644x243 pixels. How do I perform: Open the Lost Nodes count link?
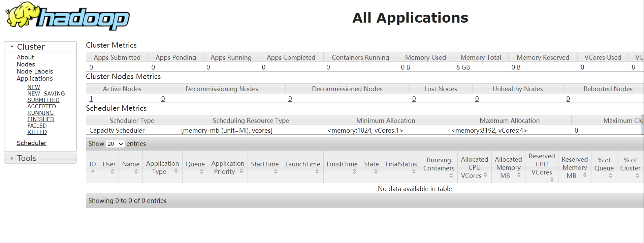(414, 99)
